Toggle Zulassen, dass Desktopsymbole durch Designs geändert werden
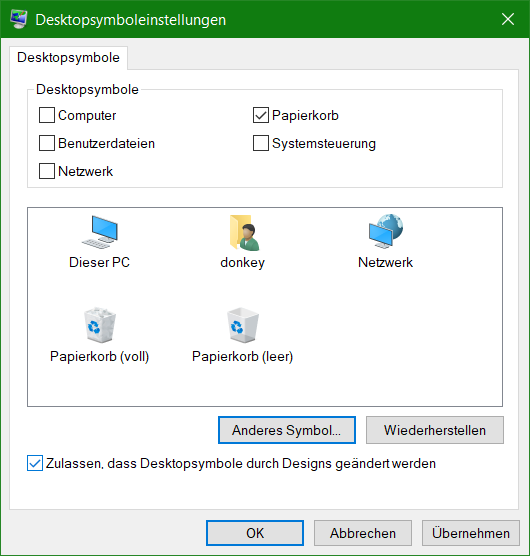 (x=35, y=463)
